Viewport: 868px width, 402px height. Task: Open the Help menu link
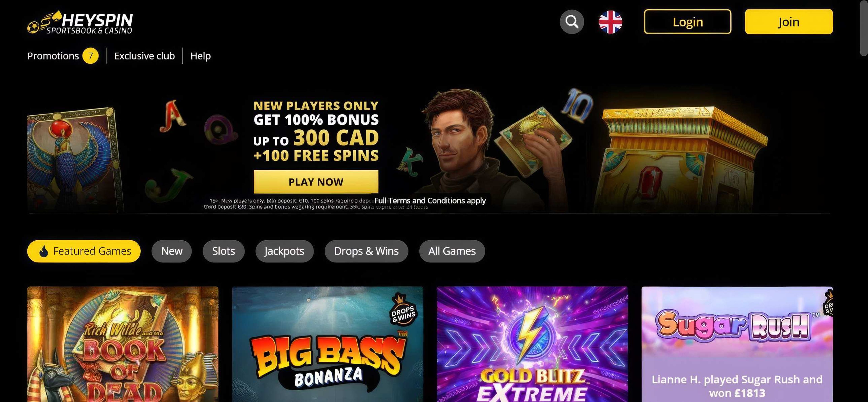(200, 56)
